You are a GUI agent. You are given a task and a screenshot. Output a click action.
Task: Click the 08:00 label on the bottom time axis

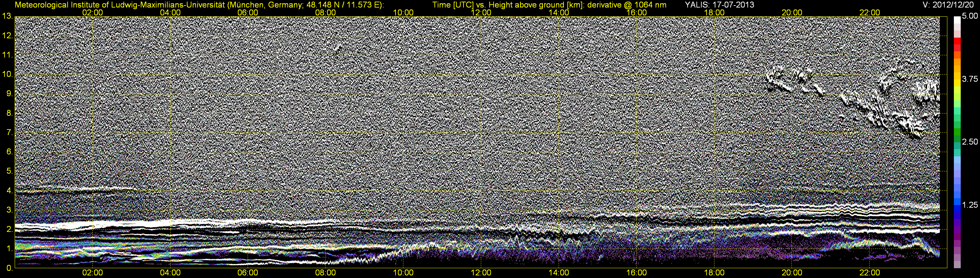click(326, 273)
